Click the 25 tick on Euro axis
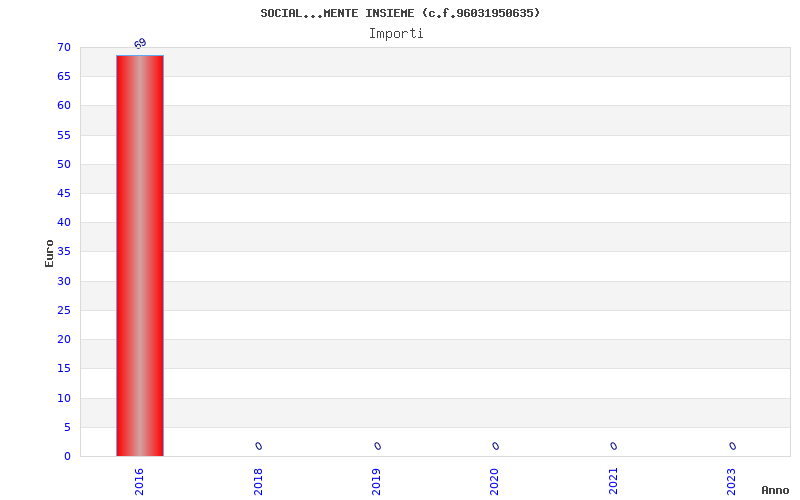Screen dimensions: 800x500 click(x=64, y=310)
